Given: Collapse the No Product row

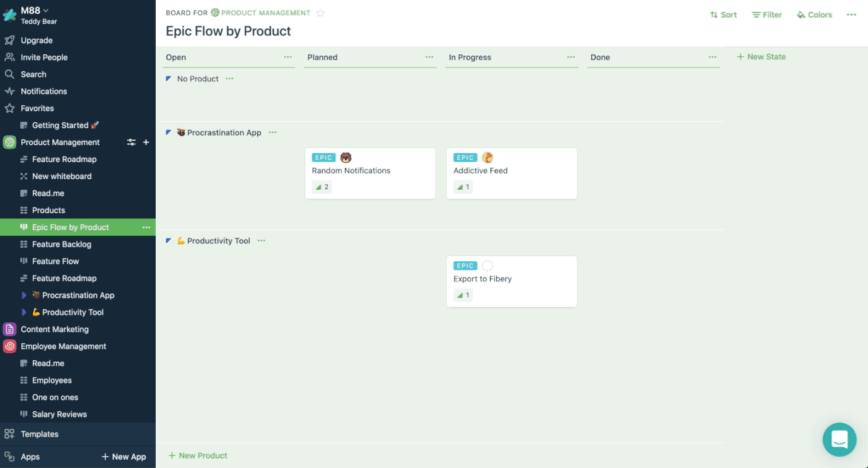Looking at the screenshot, I should pyautogui.click(x=168, y=79).
